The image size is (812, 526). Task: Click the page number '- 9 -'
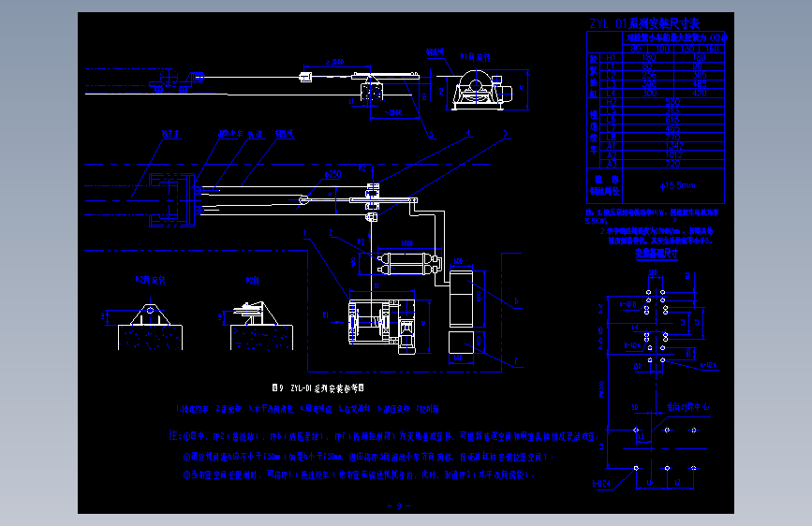(399, 505)
